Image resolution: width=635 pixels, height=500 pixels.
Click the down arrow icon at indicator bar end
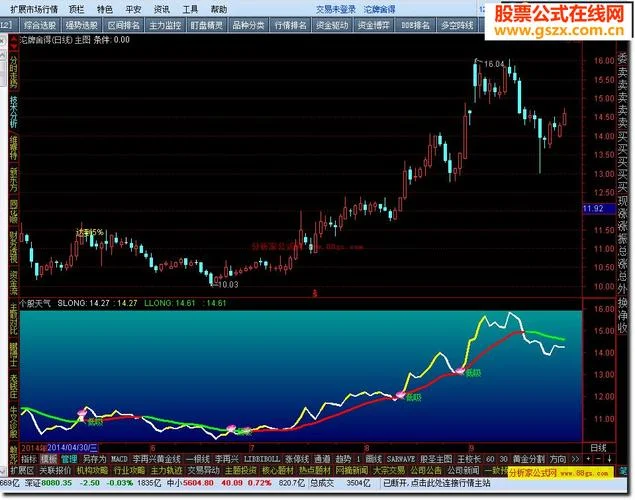tap(609, 459)
